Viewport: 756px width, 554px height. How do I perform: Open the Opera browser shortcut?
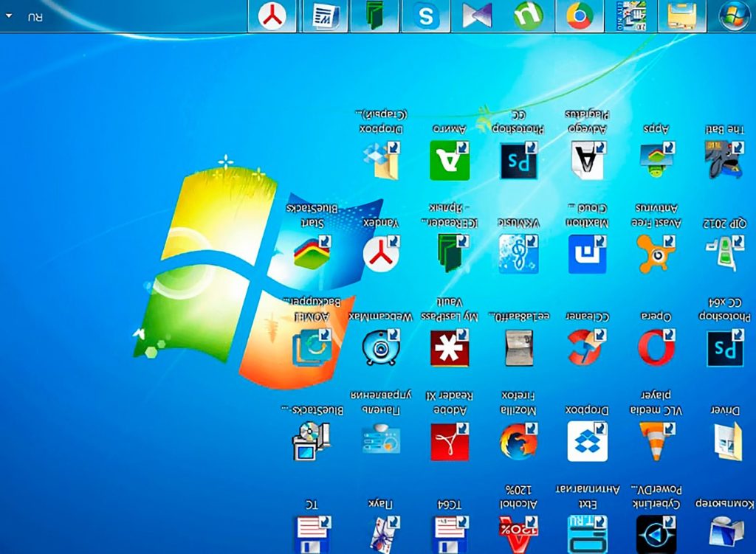[656, 347]
